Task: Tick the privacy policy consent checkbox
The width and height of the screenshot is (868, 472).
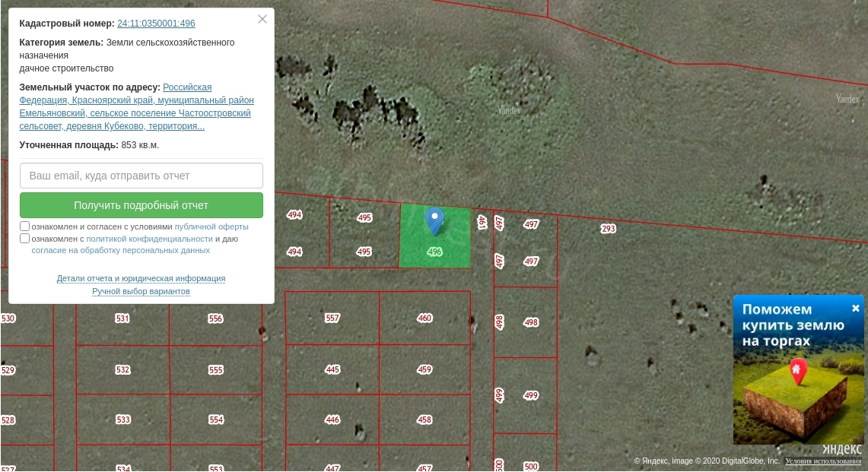Action: pos(25,239)
